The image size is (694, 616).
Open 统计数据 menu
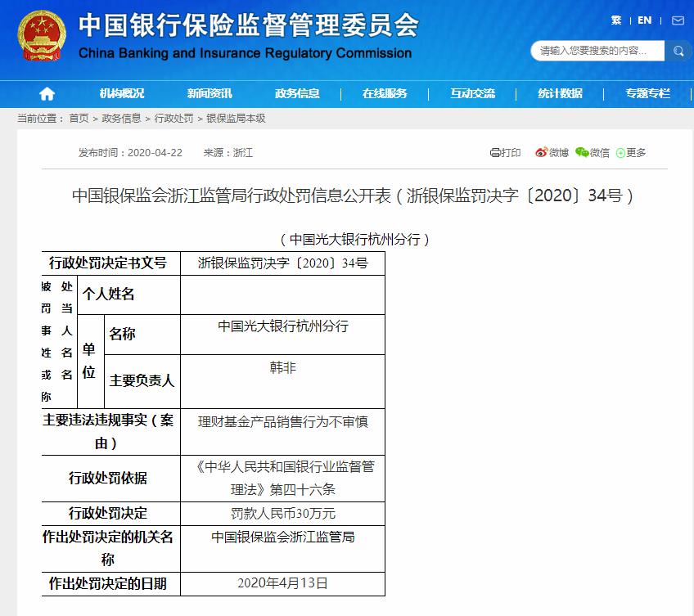(561, 93)
